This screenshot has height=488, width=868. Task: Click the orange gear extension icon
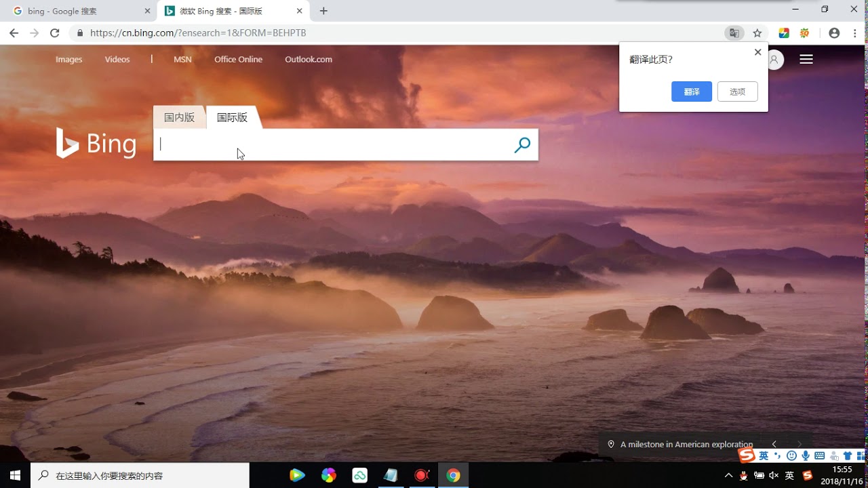(x=805, y=33)
